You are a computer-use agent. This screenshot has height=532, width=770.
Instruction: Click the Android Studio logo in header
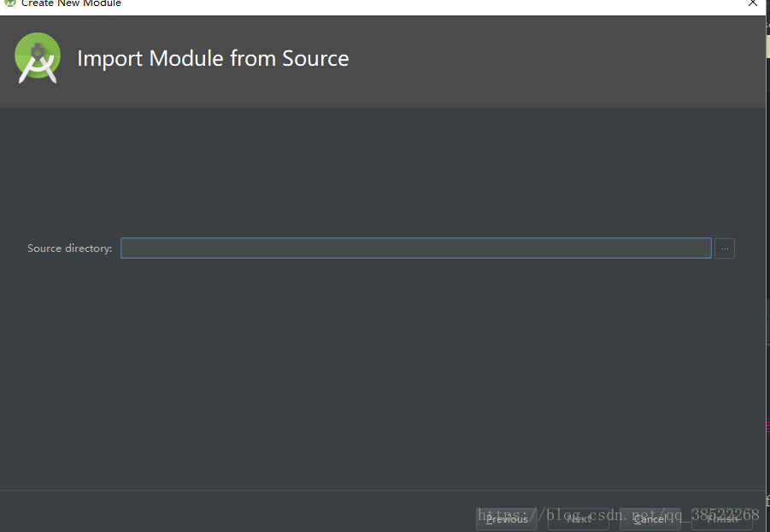click(x=37, y=58)
